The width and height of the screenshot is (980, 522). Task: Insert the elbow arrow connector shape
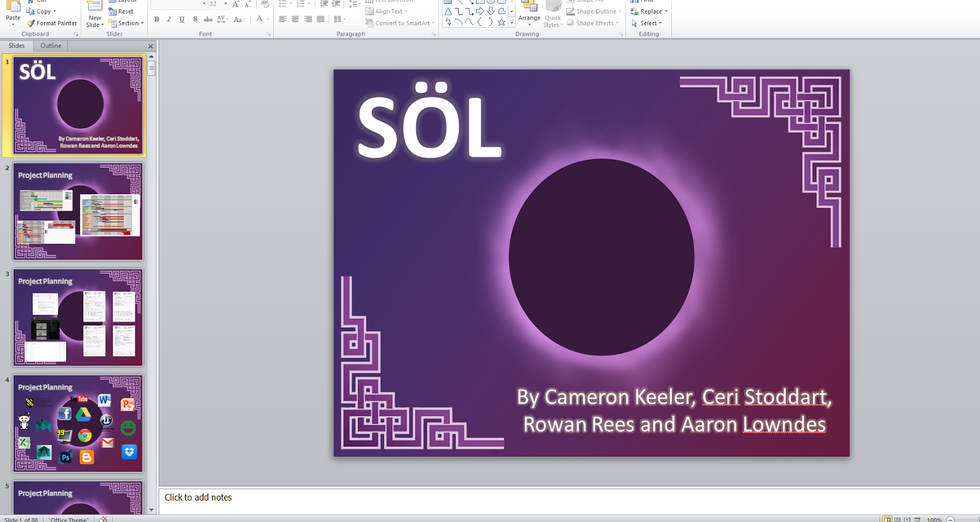tap(469, 12)
